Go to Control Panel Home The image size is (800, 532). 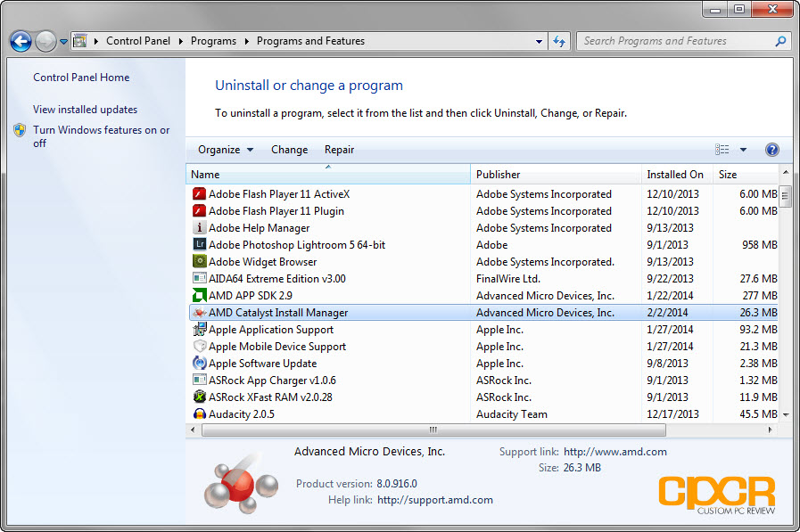click(81, 78)
